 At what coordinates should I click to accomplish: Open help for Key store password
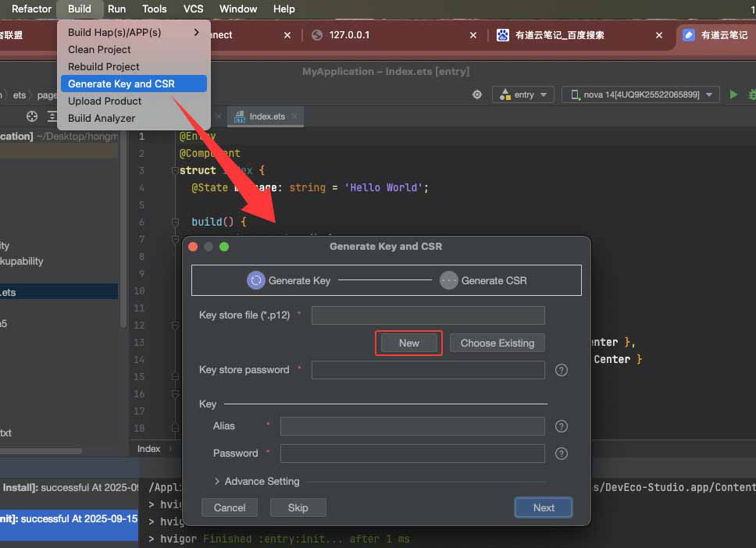pos(561,370)
